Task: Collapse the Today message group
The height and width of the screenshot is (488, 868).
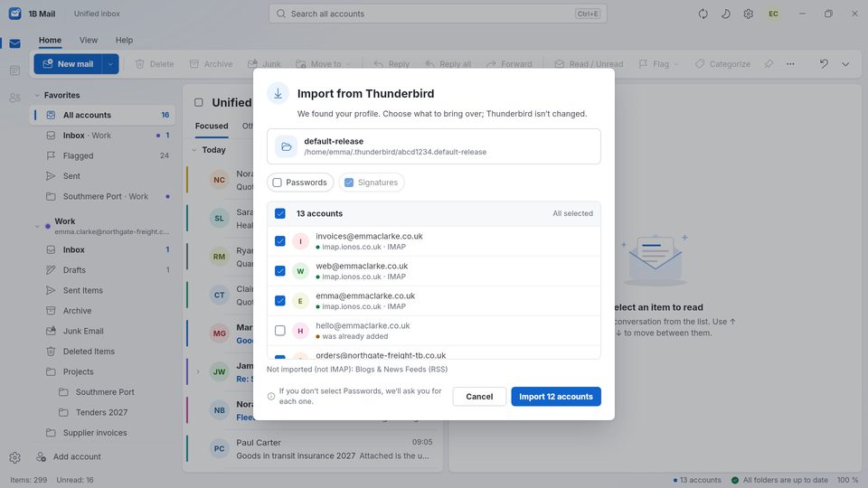Action: pos(194,150)
